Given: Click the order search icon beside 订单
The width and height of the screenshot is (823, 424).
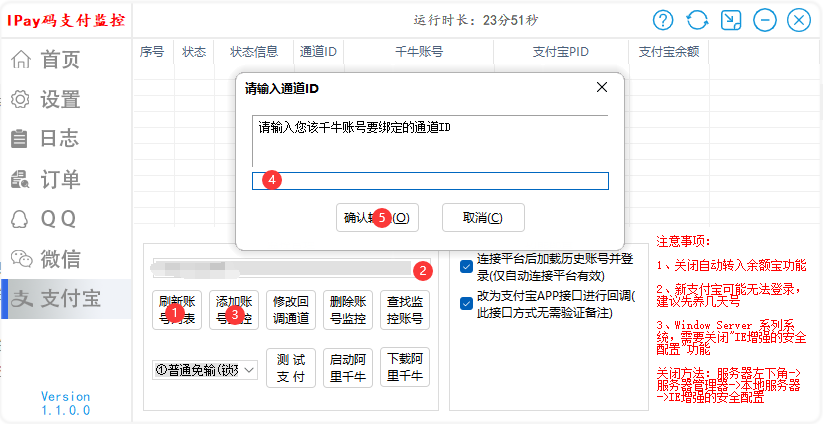Looking at the screenshot, I should pyautogui.click(x=20, y=179).
